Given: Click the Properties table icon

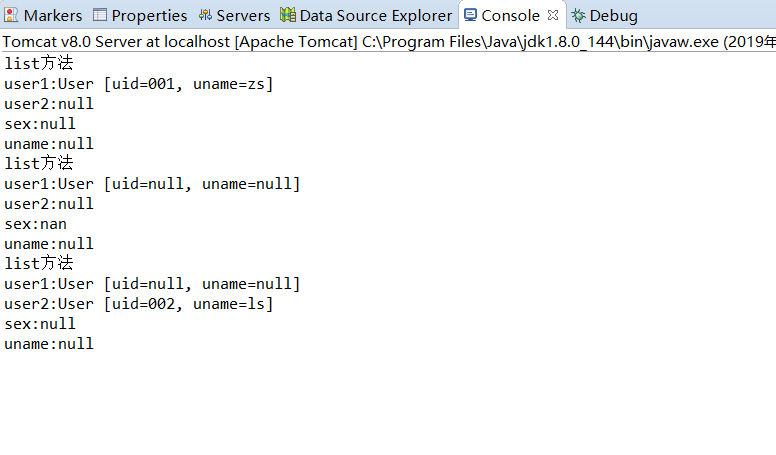Looking at the screenshot, I should [100, 15].
